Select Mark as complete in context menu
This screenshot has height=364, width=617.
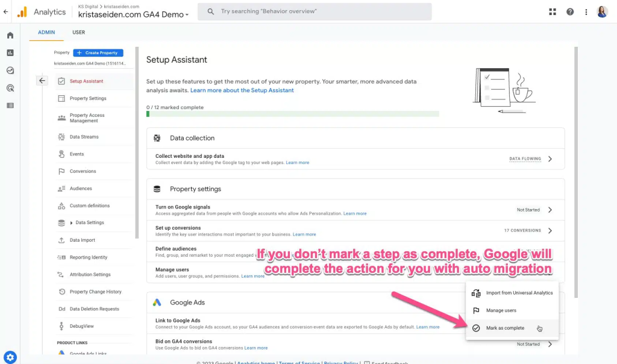point(505,328)
